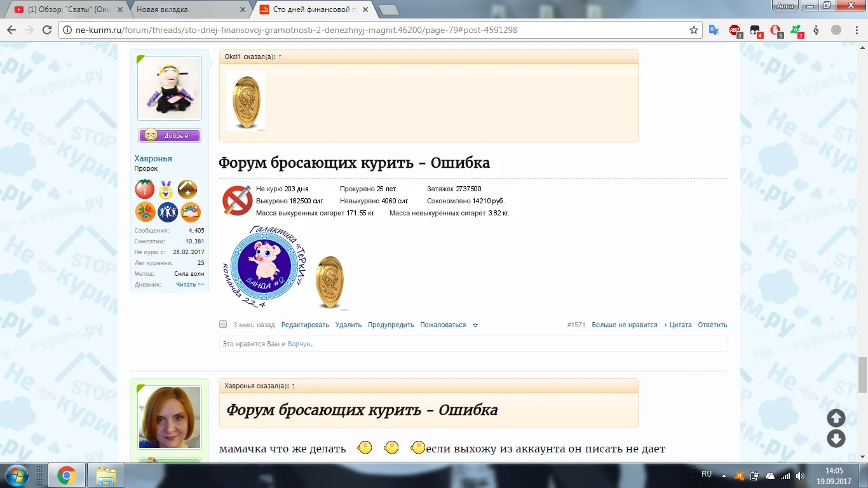Image resolution: width=868 pixels, height=488 pixels.
Task: Click the "Галактика ТеРИ" pig team logo
Action: 264,267
